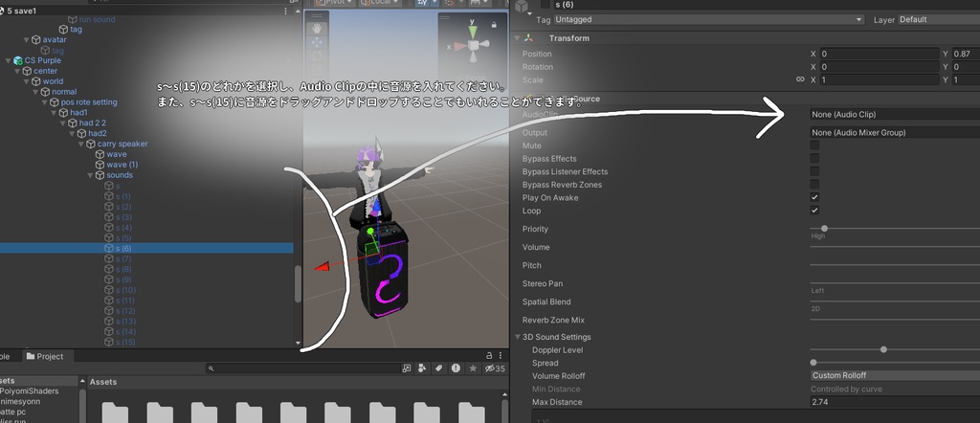
Task: Toggle hidden packages eye icon showing 35
Action: (x=495, y=368)
